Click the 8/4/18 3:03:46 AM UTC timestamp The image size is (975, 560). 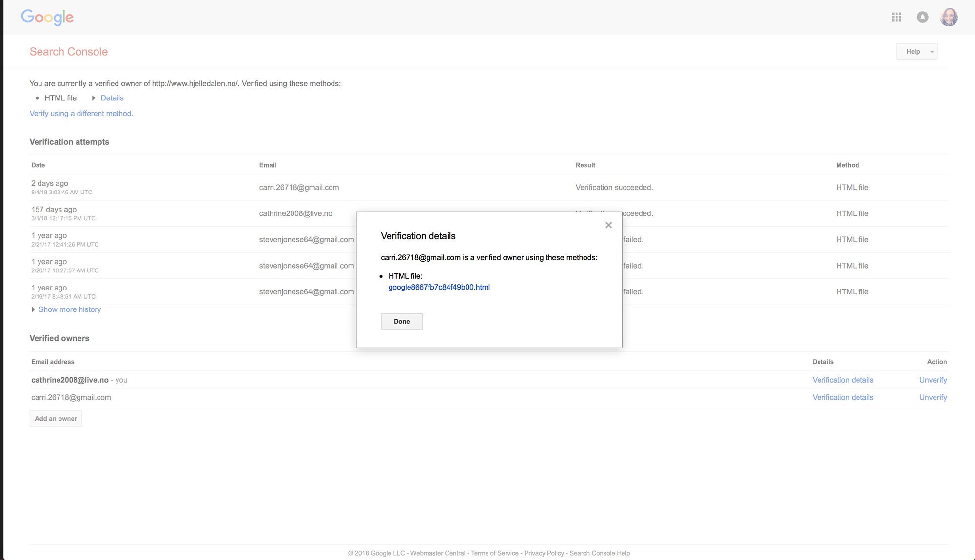pyautogui.click(x=62, y=192)
